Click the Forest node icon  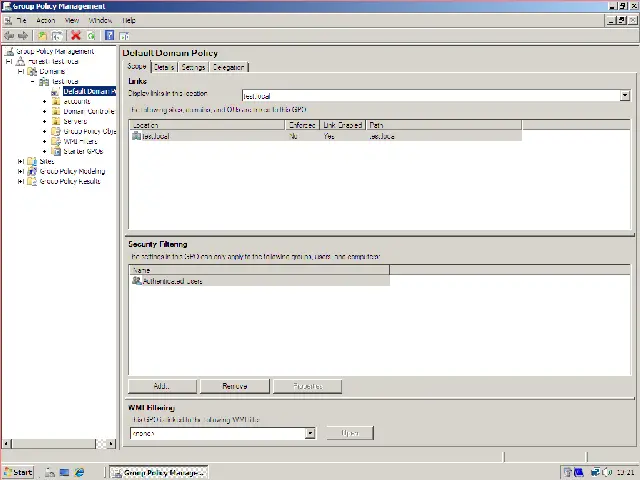point(21,62)
